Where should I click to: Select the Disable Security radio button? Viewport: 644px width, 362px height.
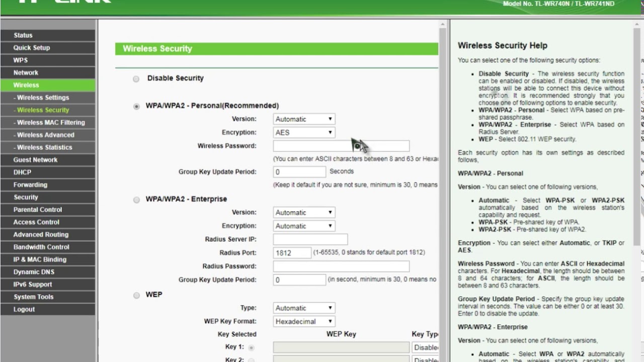136,79
